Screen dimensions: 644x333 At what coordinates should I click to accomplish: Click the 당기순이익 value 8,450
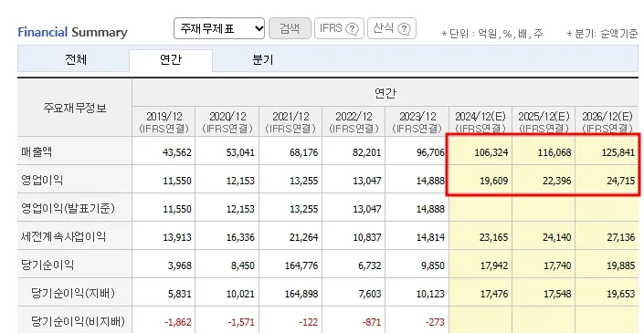[x=243, y=265]
